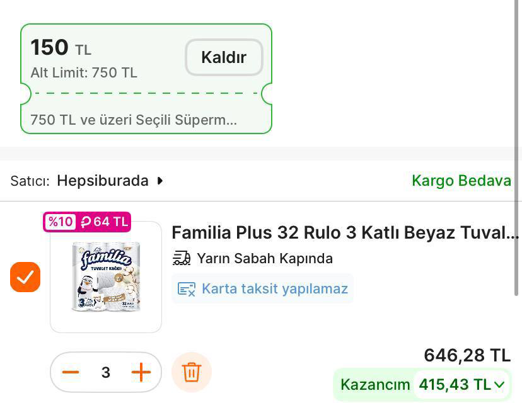Click the quantity value 3 field
Screen dimensions: 522x420
pyautogui.click(x=106, y=372)
